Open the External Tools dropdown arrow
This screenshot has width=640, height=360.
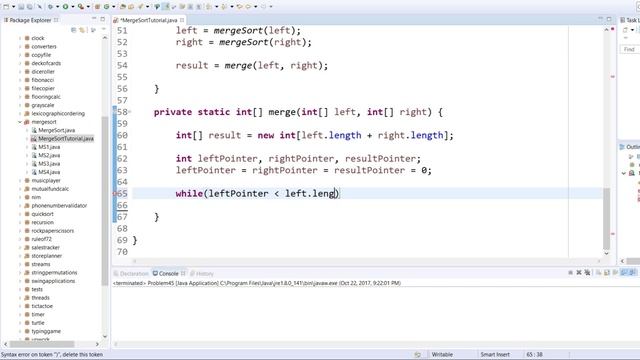click(x=88, y=7)
